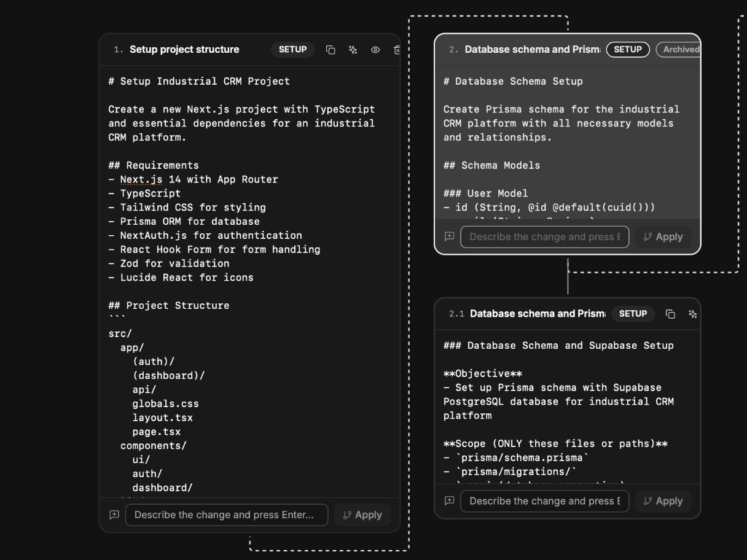Click the comment icon on archived Database schema card

(449, 236)
